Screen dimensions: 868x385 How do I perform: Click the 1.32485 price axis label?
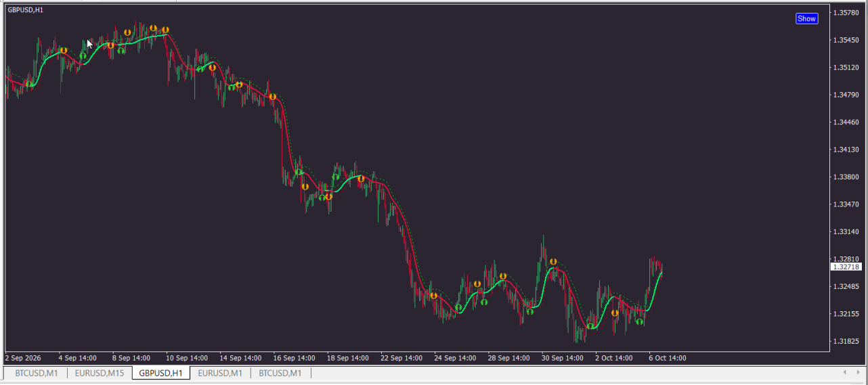(846, 287)
